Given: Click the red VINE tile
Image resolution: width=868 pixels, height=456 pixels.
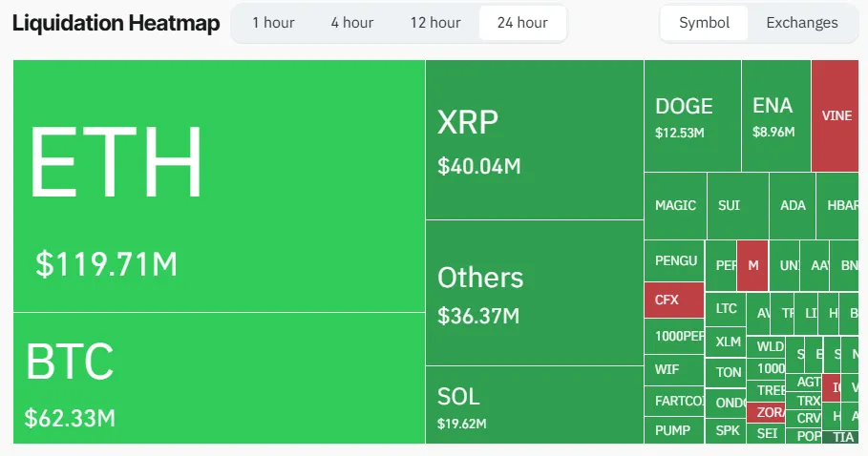Looking at the screenshot, I should (836, 115).
